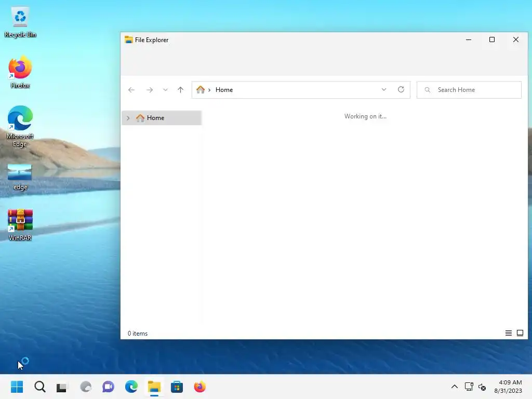Viewport: 532px width, 399px height.
Task: Close the File Explorer window
Action: click(516, 39)
